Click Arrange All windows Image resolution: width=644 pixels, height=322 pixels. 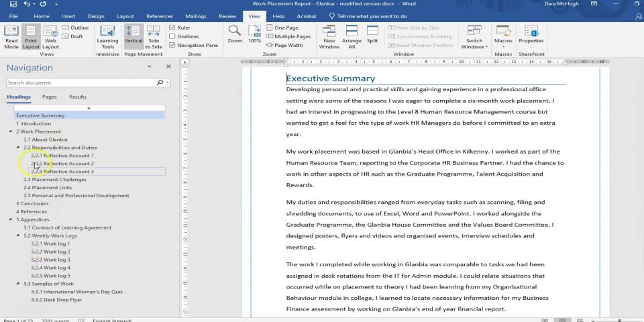pyautogui.click(x=352, y=38)
